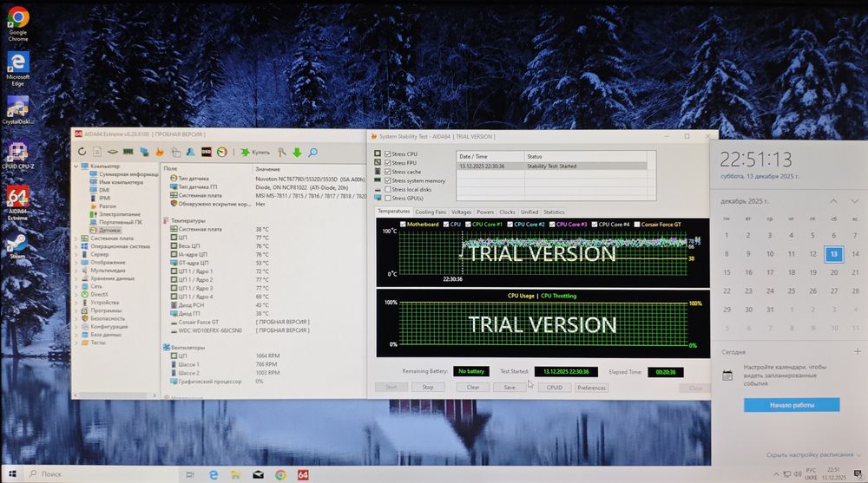Expand Операционная система tree node
This screenshot has width=868, height=483.
click(x=76, y=246)
